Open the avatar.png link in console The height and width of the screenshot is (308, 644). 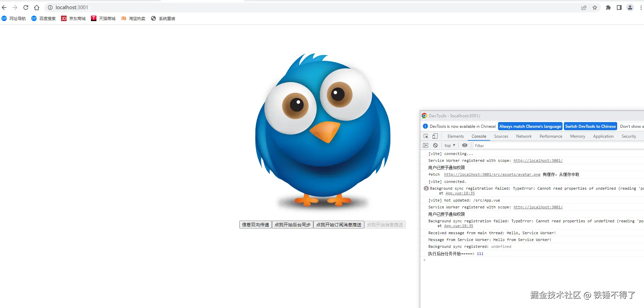492,175
